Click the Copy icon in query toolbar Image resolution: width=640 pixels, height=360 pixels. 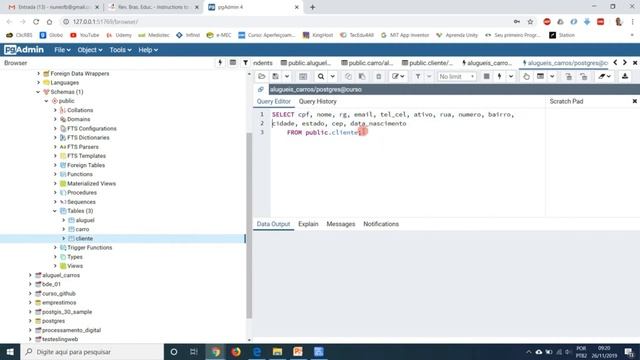tap(348, 76)
